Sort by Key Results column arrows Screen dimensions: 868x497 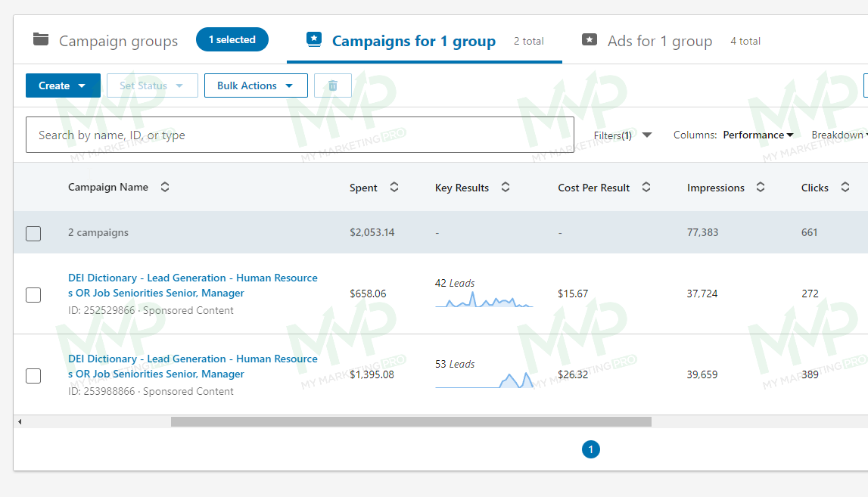coord(506,187)
